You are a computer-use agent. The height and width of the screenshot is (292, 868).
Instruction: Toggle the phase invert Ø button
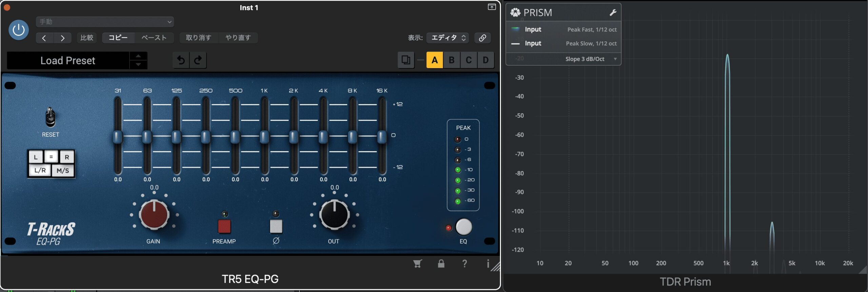pos(276,226)
